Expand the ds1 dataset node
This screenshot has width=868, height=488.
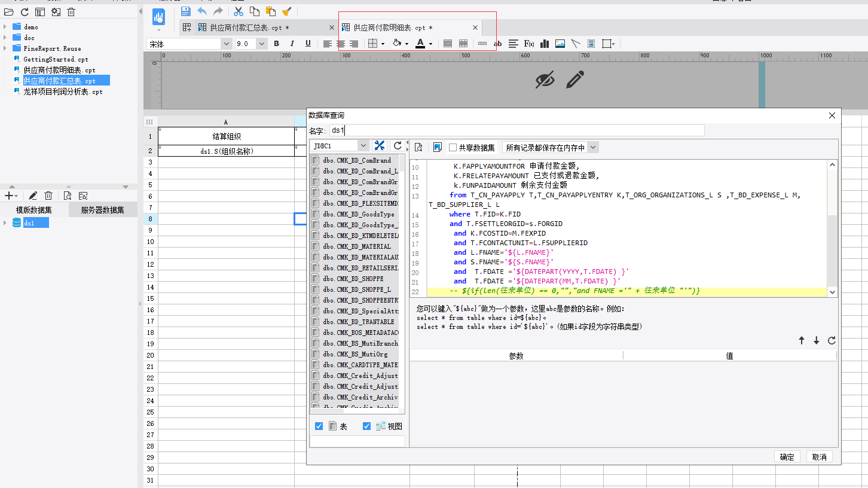(5, 223)
